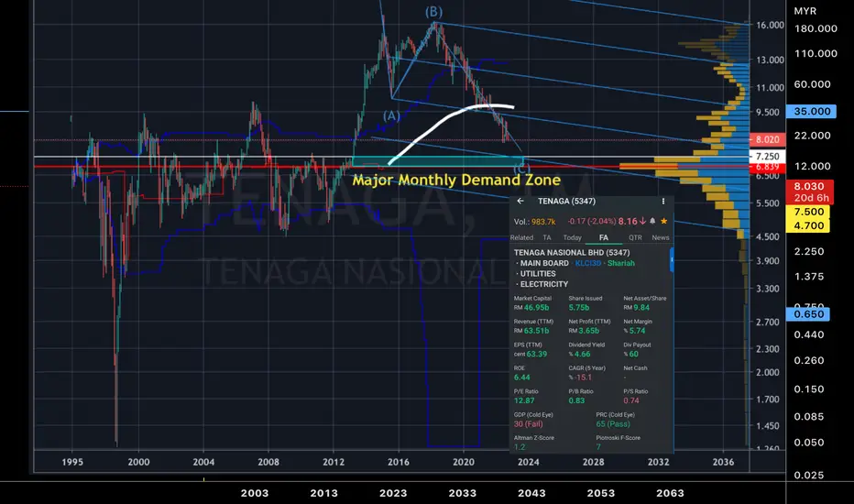The height and width of the screenshot is (504, 854).
Task: Click the P/S Ratio value 0.74
Action: [x=631, y=401]
